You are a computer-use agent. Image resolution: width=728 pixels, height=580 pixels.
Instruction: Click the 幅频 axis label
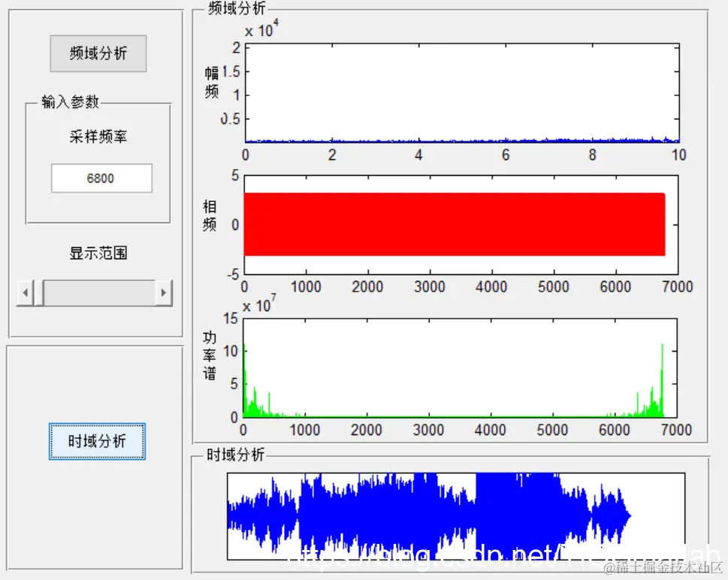coord(212,82)
